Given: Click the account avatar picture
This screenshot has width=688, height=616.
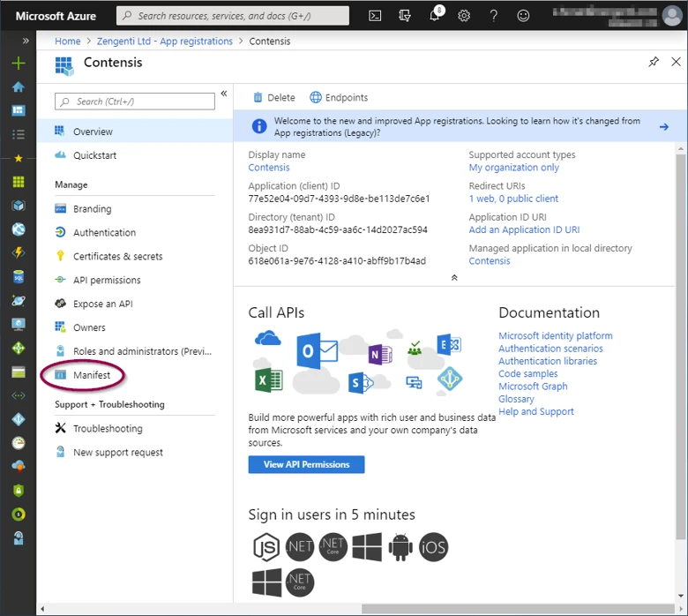Looking at the screenshot, I should [x=672, y=16].
